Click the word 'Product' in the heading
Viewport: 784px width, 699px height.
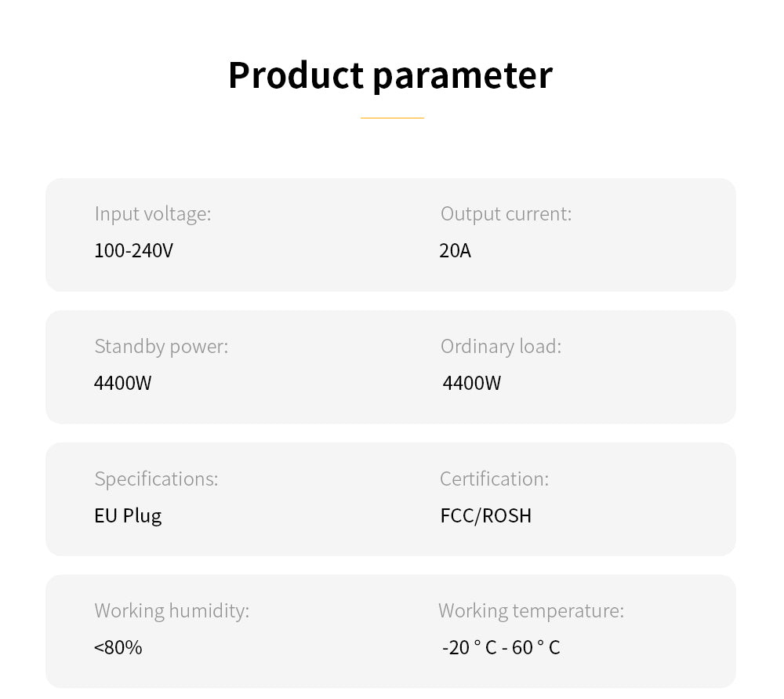click(296, 75)
